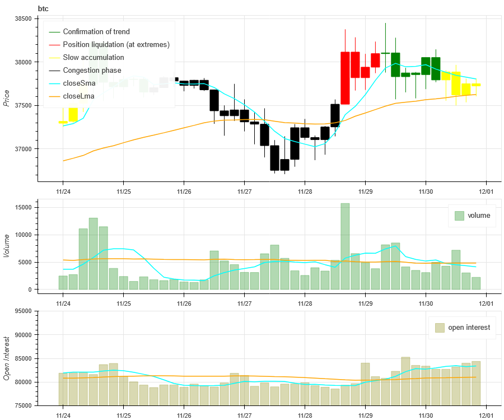Click the green line glyph beside 'Confirmation of trend'

coord(54,32)
